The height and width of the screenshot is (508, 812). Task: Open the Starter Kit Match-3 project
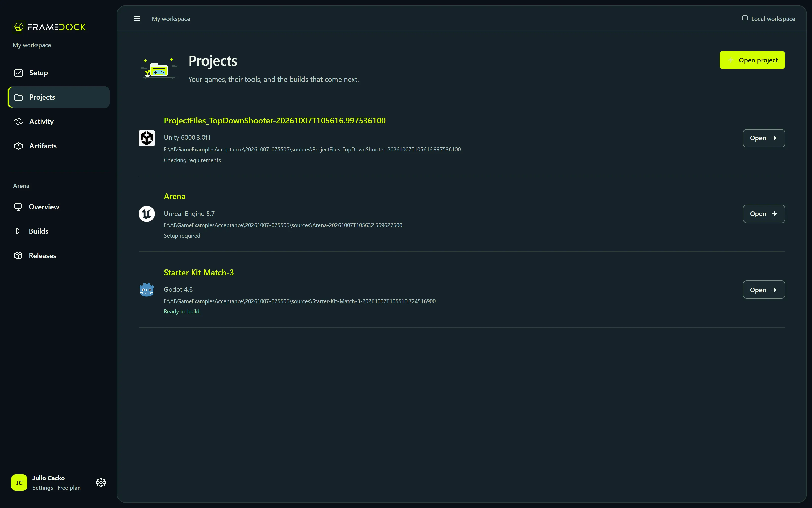click(x=764, y=290)
